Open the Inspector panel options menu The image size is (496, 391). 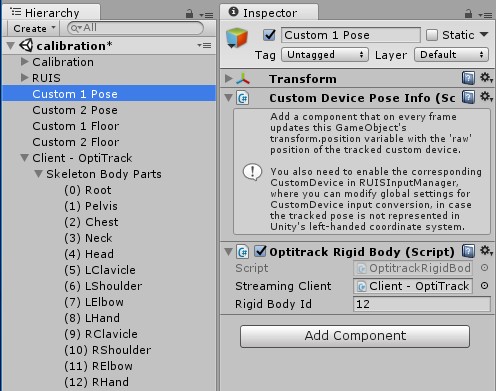point(485,15)
